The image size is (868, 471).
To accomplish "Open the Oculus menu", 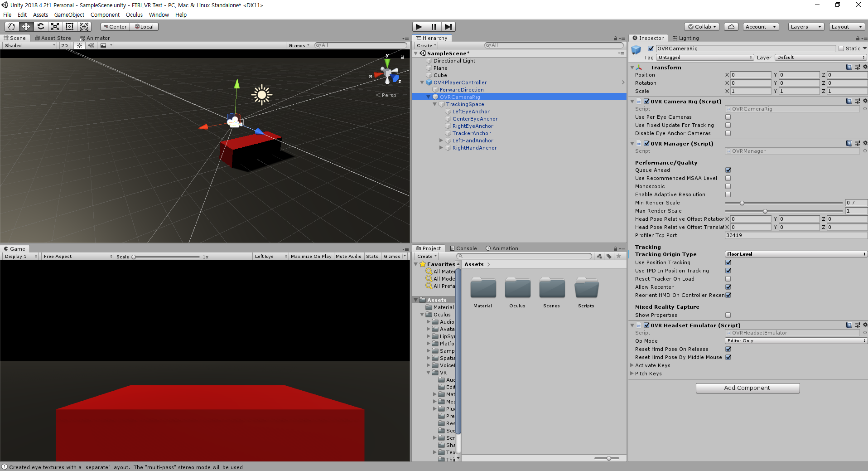I will pos(134,15).
